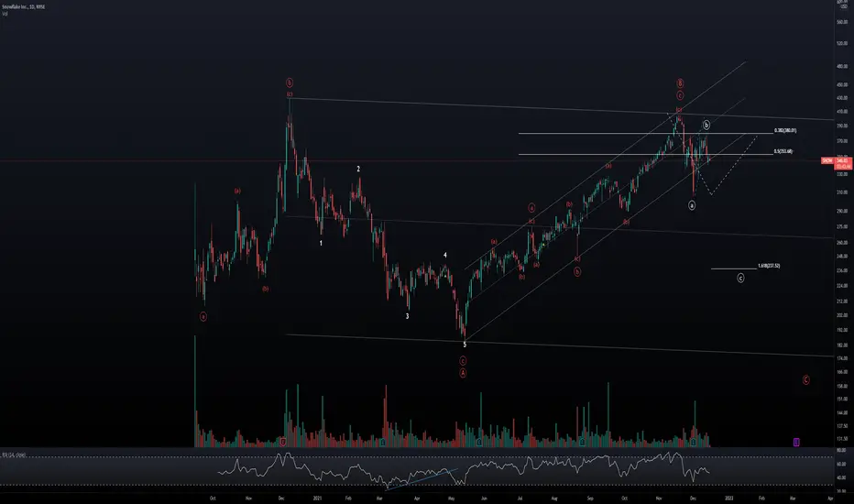Click the Jul label on time axis
854x504 pixels.
pyautogui.click(x=520, y=498)
